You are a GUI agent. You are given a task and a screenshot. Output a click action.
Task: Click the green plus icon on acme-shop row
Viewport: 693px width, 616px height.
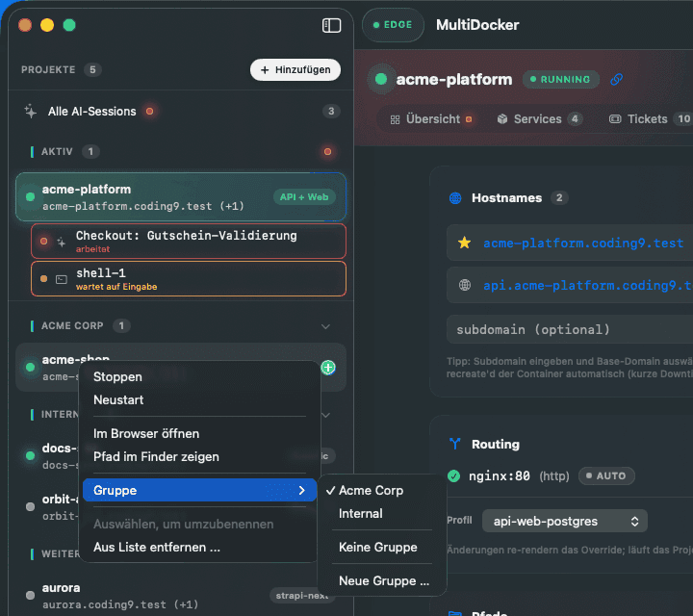(328, 368)
